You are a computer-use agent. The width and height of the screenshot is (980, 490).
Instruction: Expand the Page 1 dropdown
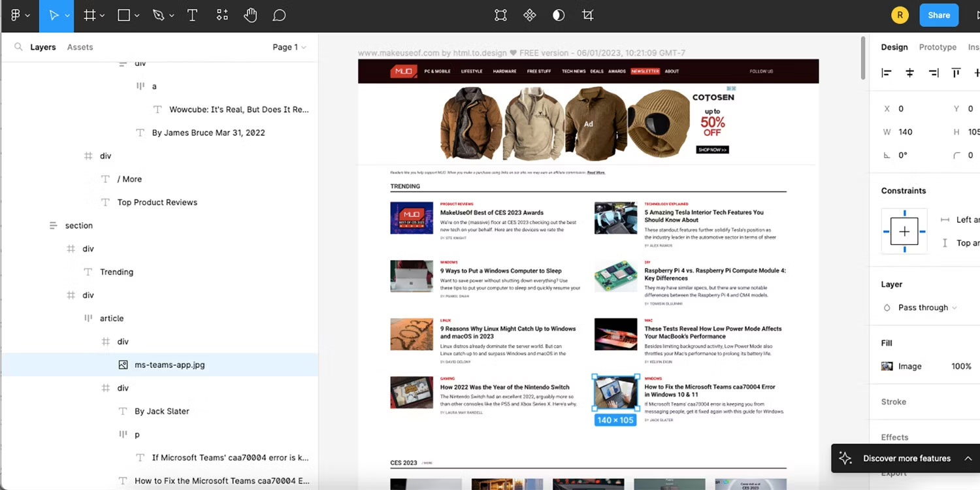(x=289, y=47)
